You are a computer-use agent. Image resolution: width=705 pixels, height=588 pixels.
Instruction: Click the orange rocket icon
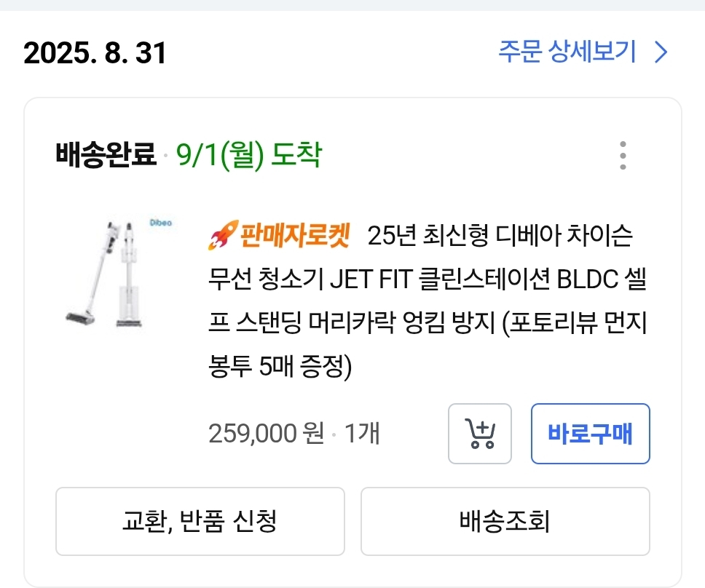[219, 237]
